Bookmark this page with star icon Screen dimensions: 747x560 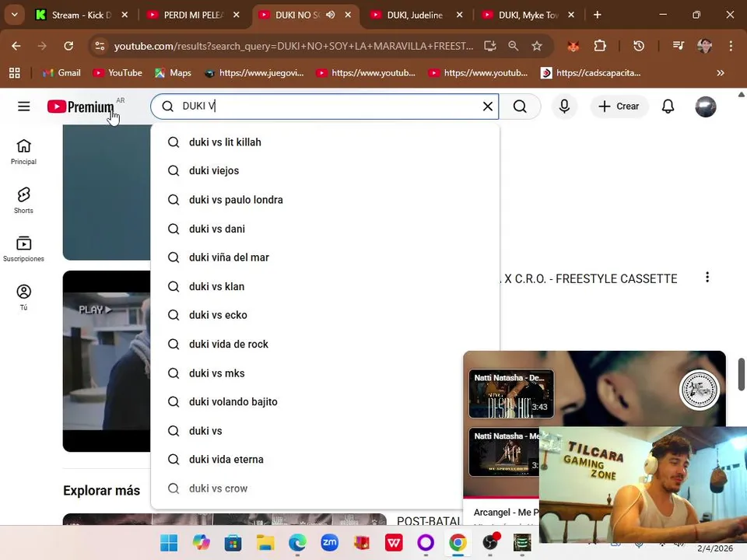[x=537, y=46]
